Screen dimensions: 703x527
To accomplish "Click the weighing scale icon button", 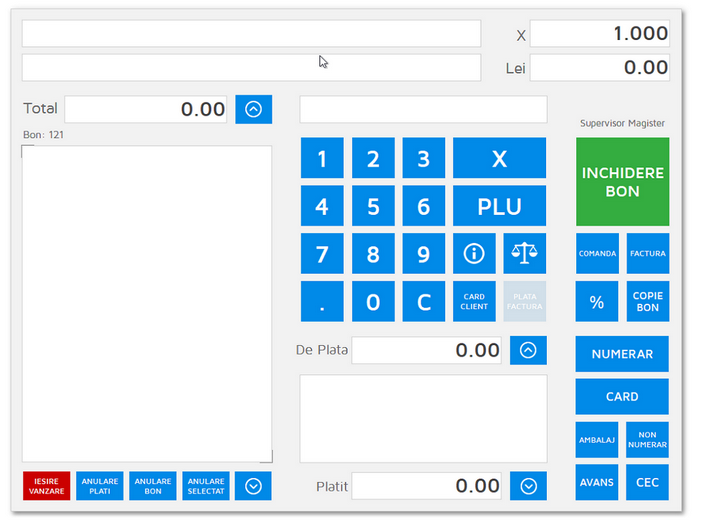I will point(524,254).
